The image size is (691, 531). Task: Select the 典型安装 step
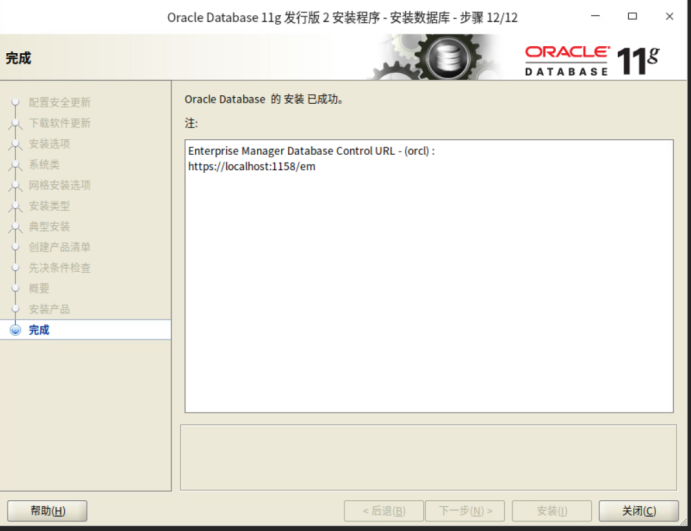tap(49, 227)
